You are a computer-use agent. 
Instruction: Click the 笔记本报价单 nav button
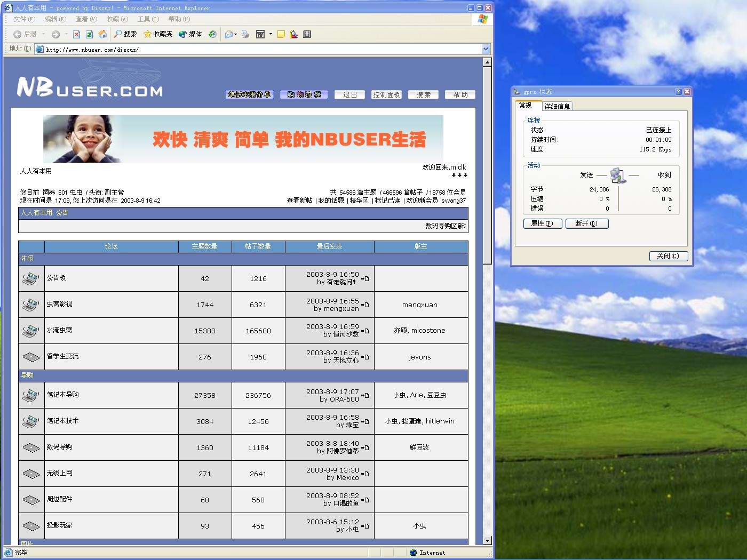tap(250, 95)
